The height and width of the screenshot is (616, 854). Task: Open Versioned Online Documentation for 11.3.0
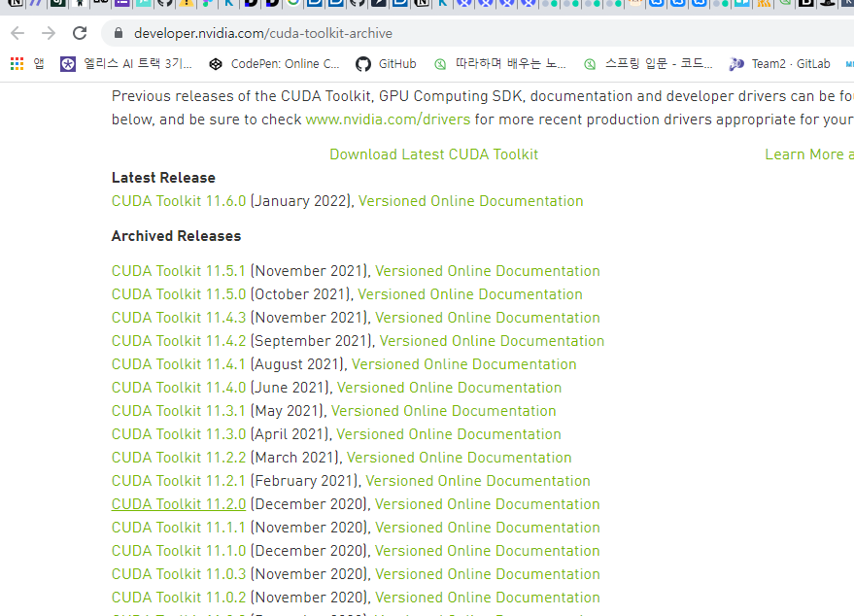tap(449, 434)
